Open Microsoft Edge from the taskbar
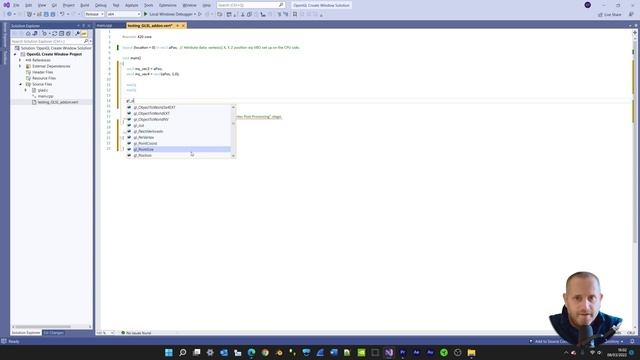 pos(251,352)
